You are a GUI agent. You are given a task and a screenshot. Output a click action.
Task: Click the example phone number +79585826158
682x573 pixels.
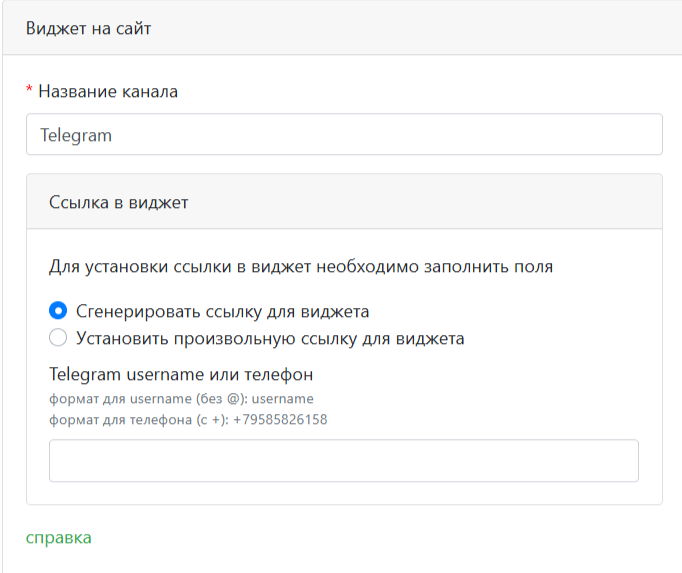point(280,419)
